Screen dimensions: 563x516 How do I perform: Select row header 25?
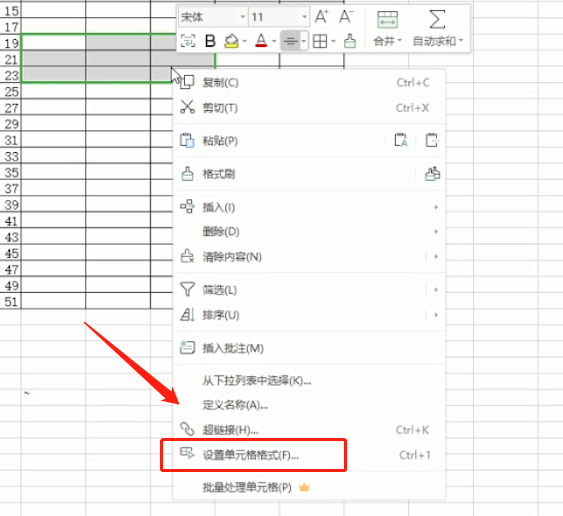(x=11, y=92)
